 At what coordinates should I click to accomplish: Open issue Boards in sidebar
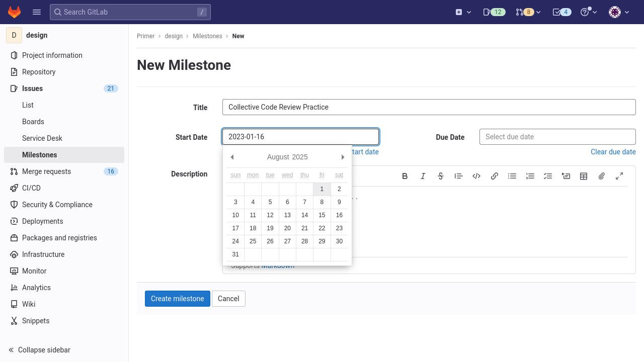coord(64,122)
